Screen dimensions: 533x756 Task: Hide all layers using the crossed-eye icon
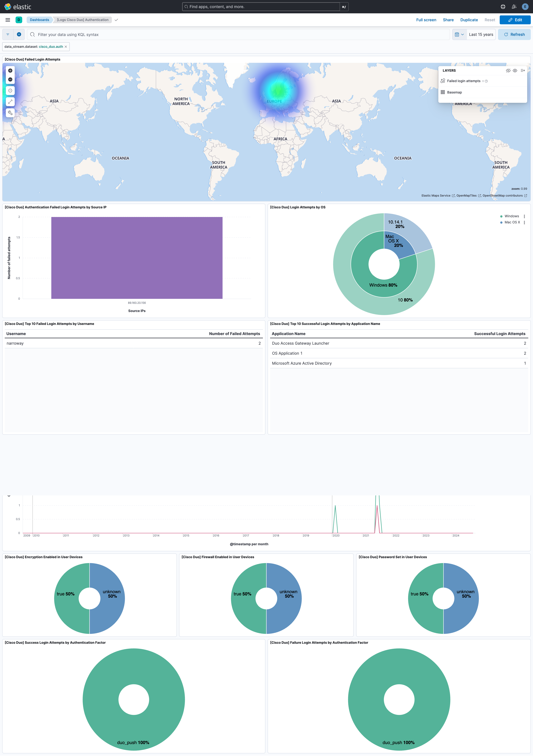tap(508, 70)
